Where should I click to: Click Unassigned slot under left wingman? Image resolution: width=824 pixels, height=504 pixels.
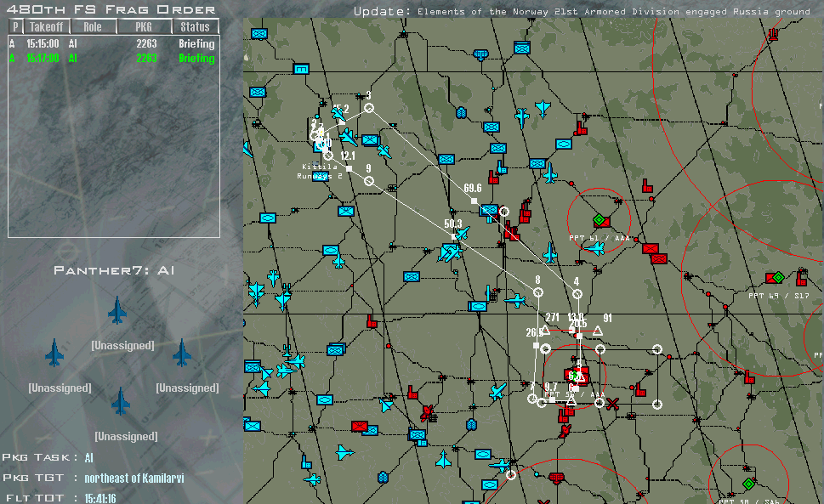pos(60,388)
